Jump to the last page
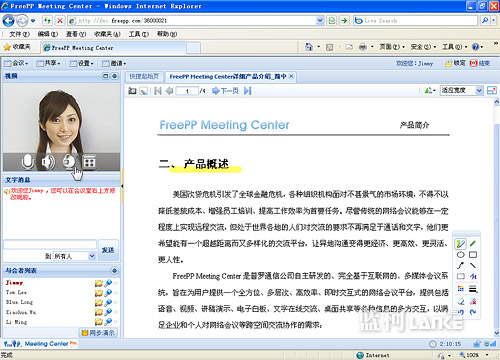Viewport: 500px width, 360px height. click(247, 91)
